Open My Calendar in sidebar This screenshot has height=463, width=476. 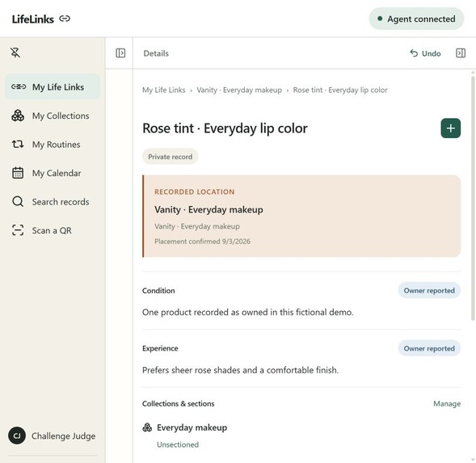pyautogui.click(x=52, y=173)
